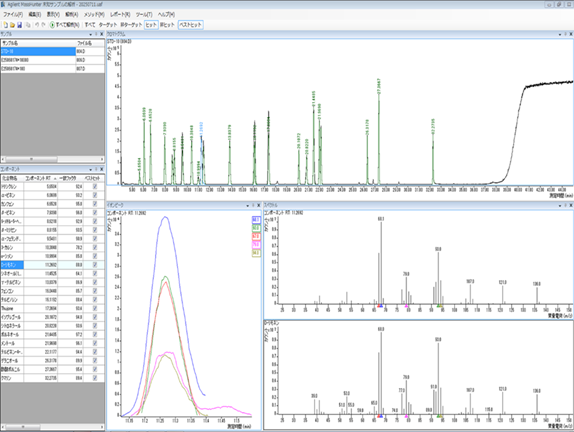Viewport: 574px width, 432px height.
Task: Select the STD-10 sample row
Action: click(52, 51)
